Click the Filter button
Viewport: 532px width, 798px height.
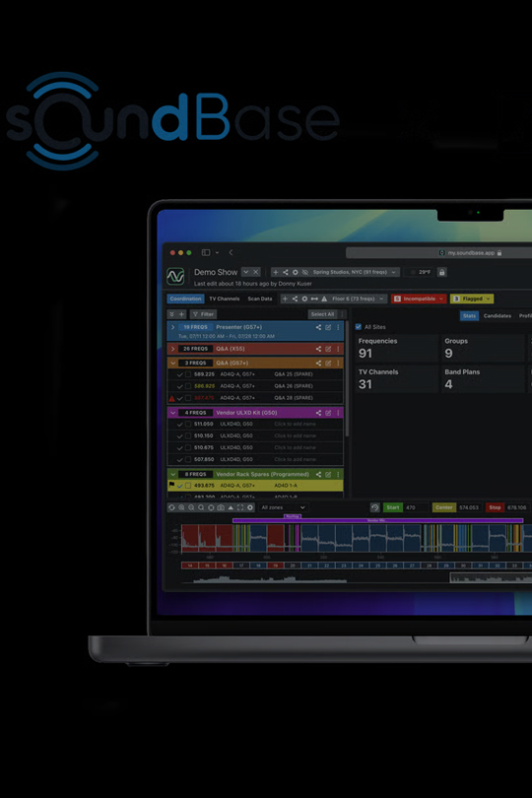coord(203,314)
